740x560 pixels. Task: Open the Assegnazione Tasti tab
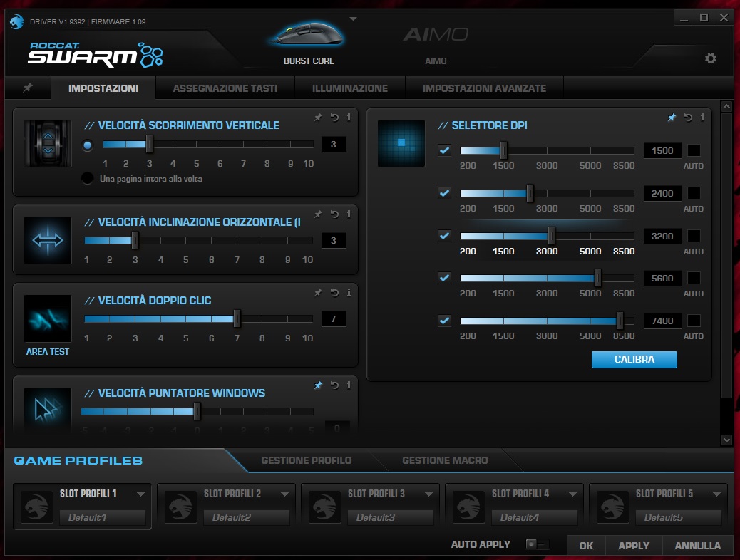[x=225, y=88]
